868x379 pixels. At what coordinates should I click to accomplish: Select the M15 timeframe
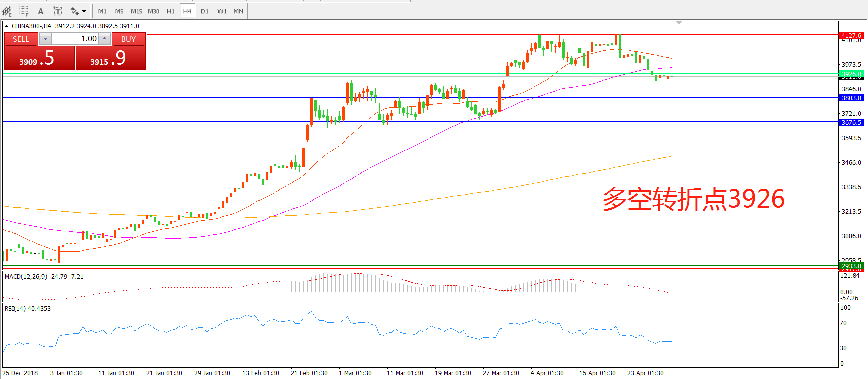coord(136,11)
